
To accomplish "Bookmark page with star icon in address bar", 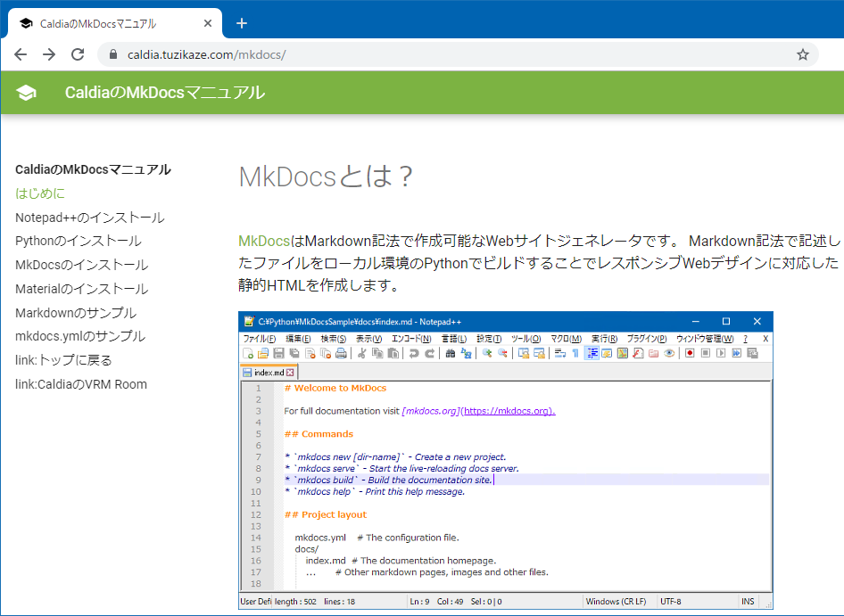I will coord(803,54).
